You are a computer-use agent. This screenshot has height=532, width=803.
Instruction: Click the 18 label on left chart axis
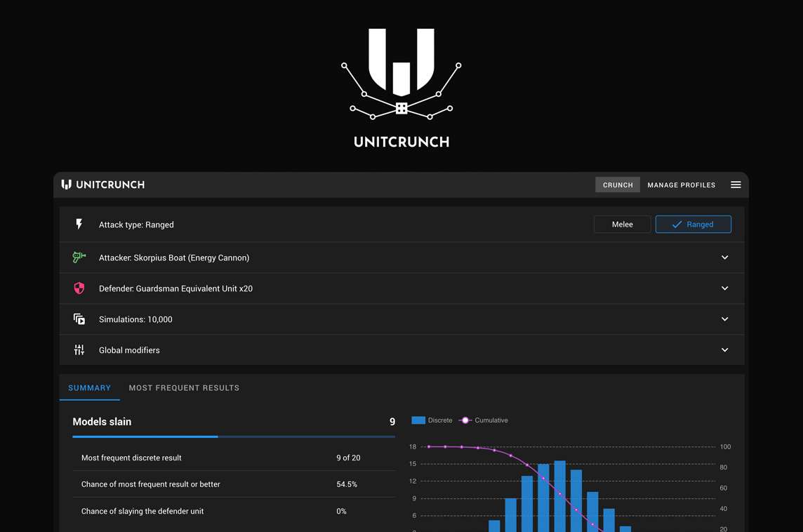click(413, 446)
